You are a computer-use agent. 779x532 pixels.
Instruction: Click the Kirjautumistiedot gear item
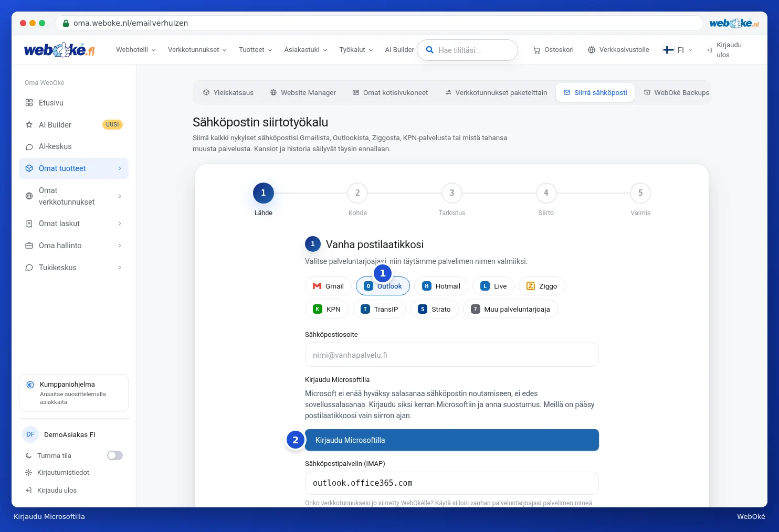click(58, 473)
